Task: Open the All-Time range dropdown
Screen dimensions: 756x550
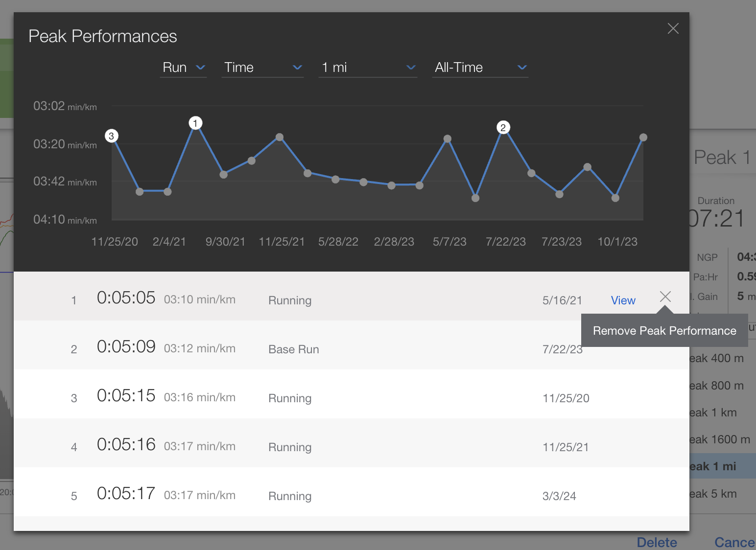Action: [x=480, y=68]
